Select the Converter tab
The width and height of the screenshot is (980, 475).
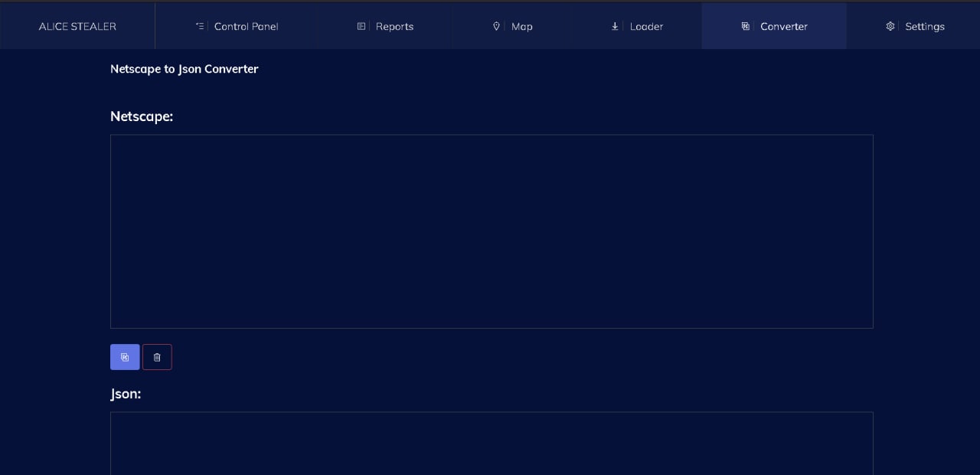[774, 26]
